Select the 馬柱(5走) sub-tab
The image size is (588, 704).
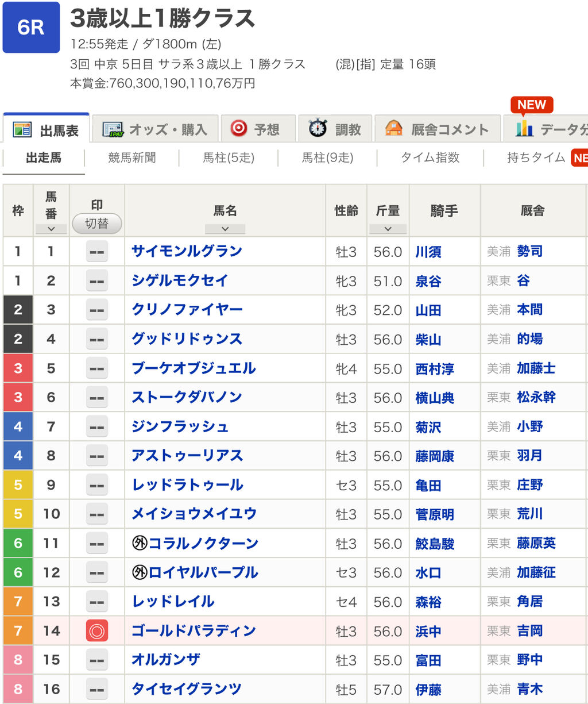coord(229,158)
